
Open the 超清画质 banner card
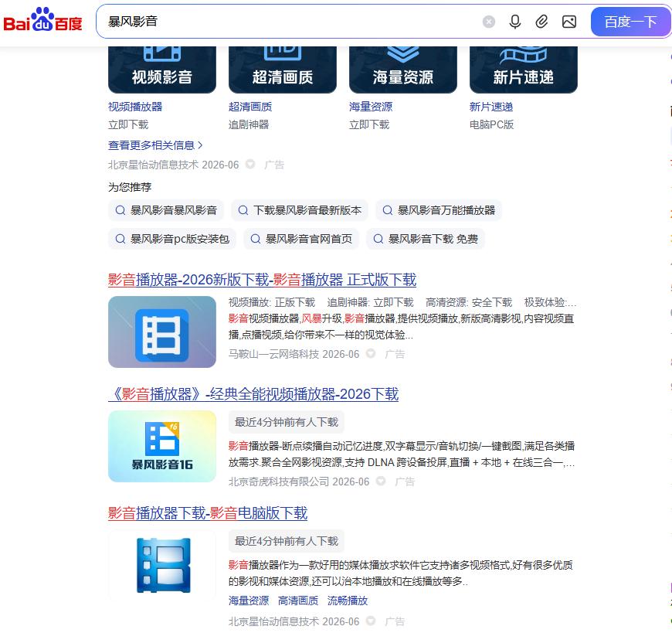pos(283,70)
